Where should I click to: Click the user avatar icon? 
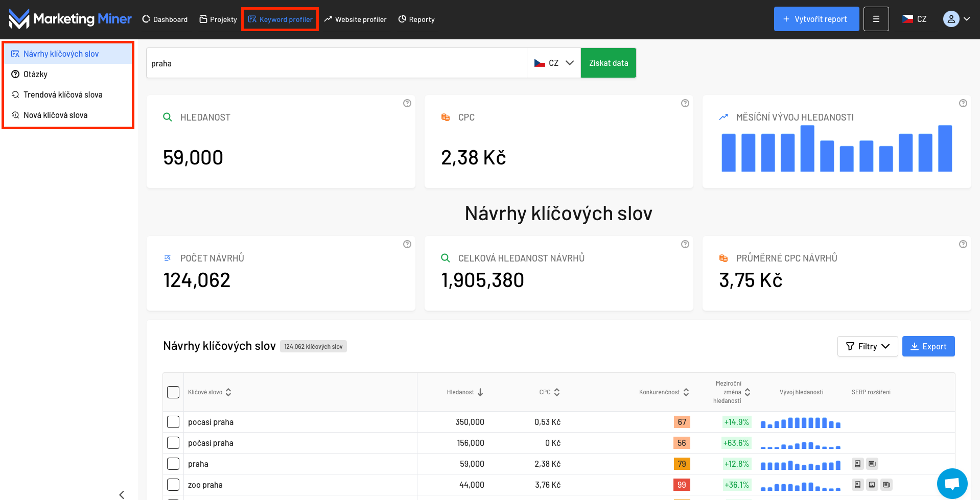tap(950, 18)
